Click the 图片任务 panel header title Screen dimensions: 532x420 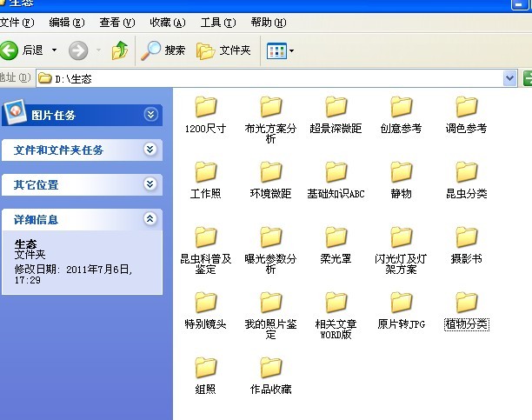tap(53, 116)
